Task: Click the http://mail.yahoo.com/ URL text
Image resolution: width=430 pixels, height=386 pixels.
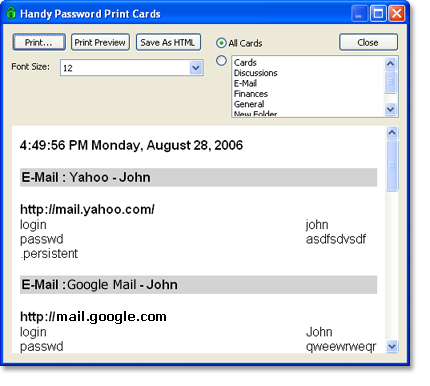Action: [x=87, y=210]
